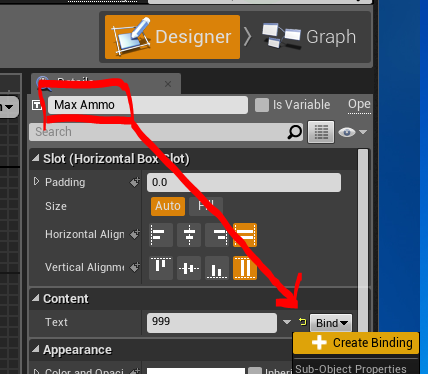Click the Max Ammo name field

click(148, 105)
